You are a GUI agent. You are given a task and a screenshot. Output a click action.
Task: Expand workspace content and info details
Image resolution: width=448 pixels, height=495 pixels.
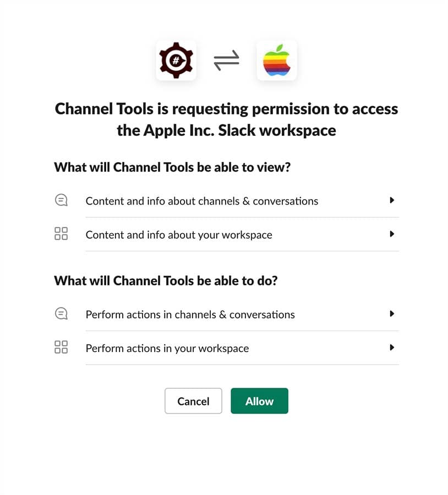pyautogui.click(x=392, y=234)
